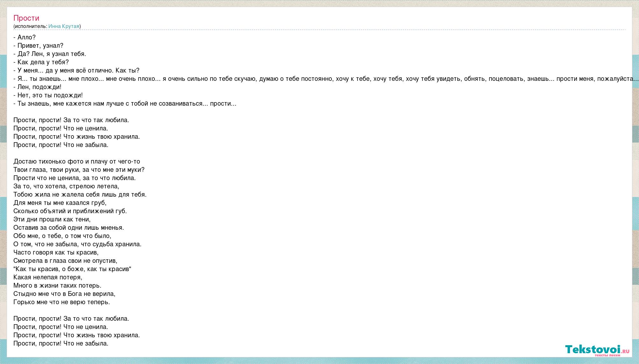This screenshot has height=364, width=639.
Task: Click the line 'Сколько объятий и приближений губ.'
Action: pos(70,211)
